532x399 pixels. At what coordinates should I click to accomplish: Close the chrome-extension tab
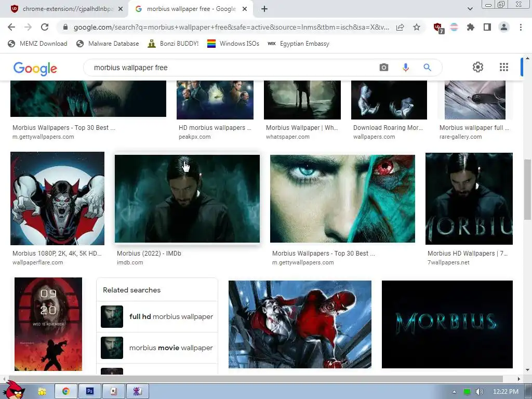tap(121, 9)
